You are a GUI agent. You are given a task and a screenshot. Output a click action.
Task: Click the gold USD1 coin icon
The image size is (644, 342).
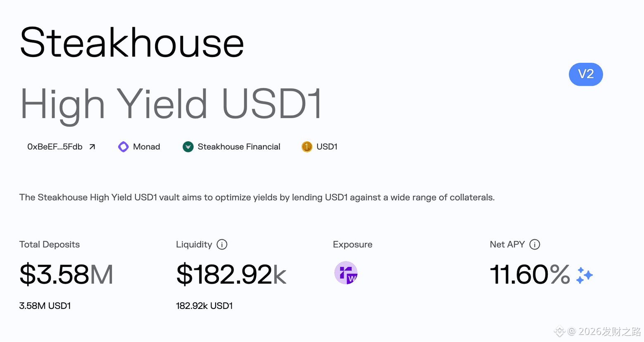point(307,147)
